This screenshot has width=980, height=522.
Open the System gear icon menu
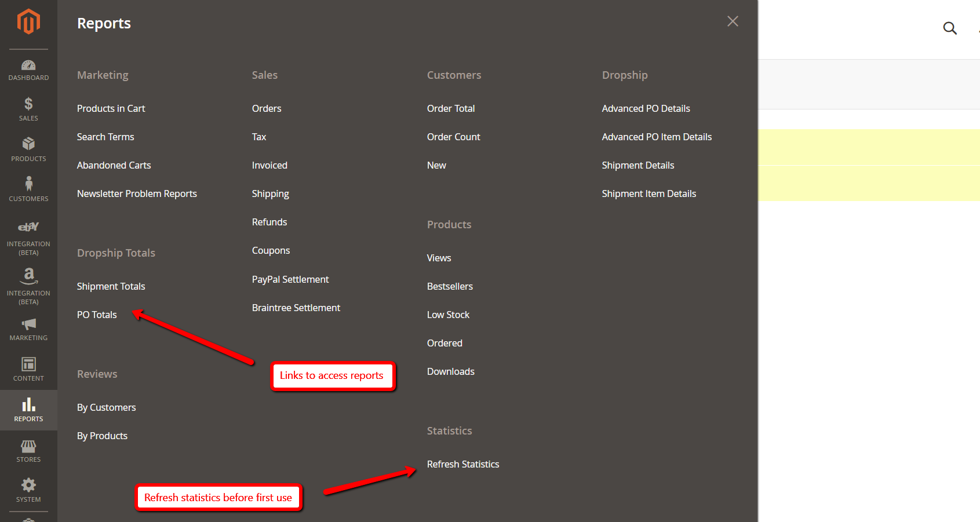(x=28, y=490)
